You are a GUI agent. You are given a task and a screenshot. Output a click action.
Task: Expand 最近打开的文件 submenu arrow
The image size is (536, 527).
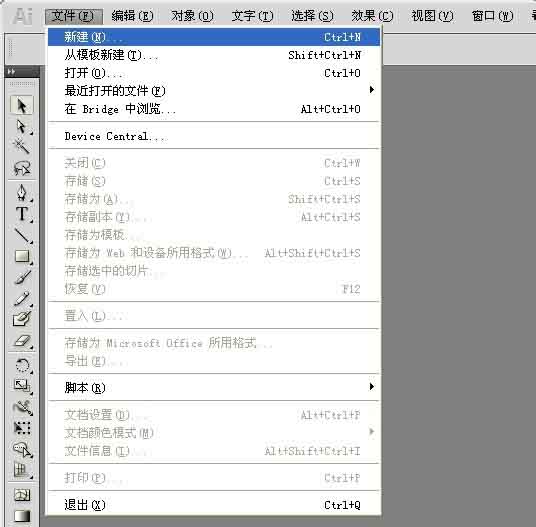click(372, 90)
